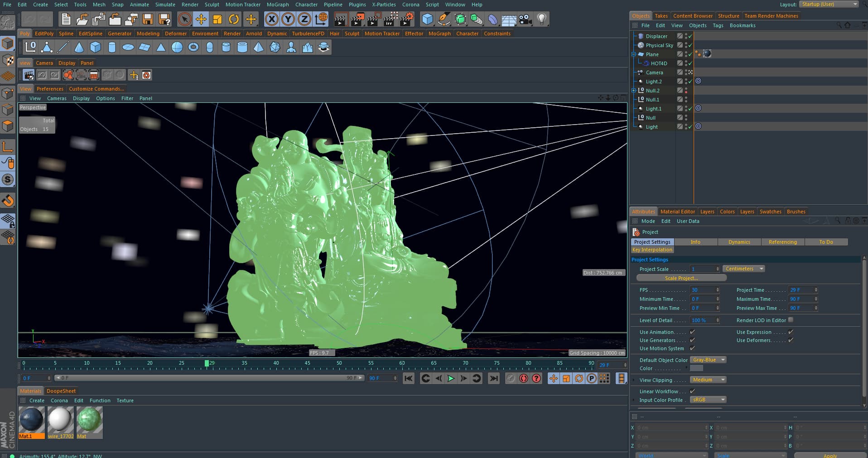Switch to the Deformer shelf tab

pos(176,34)
